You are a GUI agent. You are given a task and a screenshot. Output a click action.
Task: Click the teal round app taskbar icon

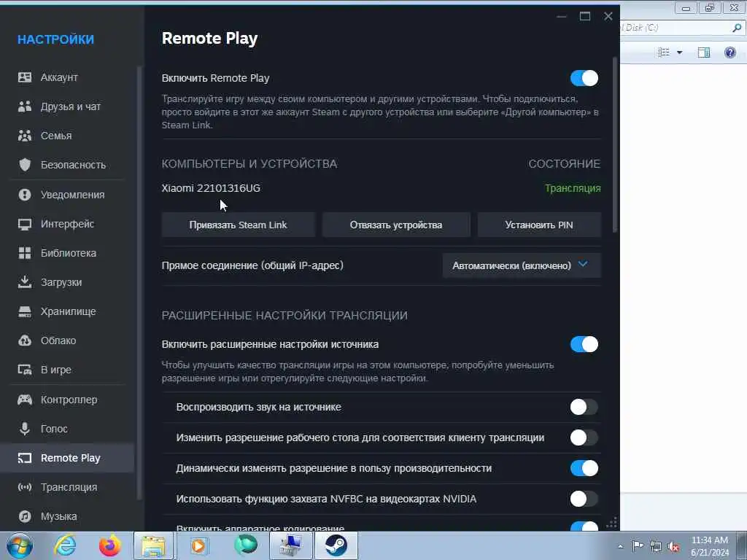[246, 545]
